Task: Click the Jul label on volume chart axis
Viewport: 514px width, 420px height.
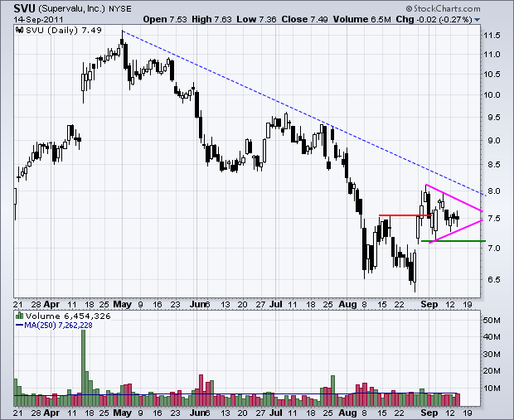Action: click(x=276, y=413)
